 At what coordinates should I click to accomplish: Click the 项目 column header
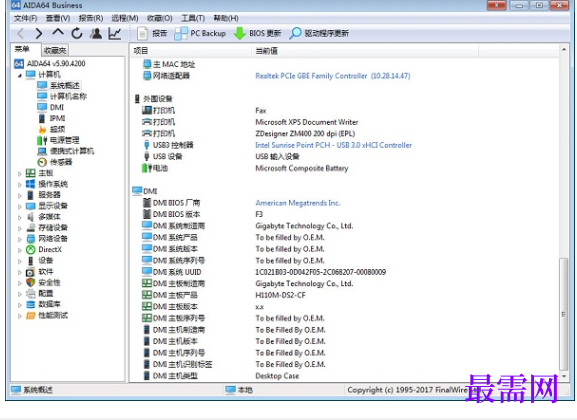[191, 51]
